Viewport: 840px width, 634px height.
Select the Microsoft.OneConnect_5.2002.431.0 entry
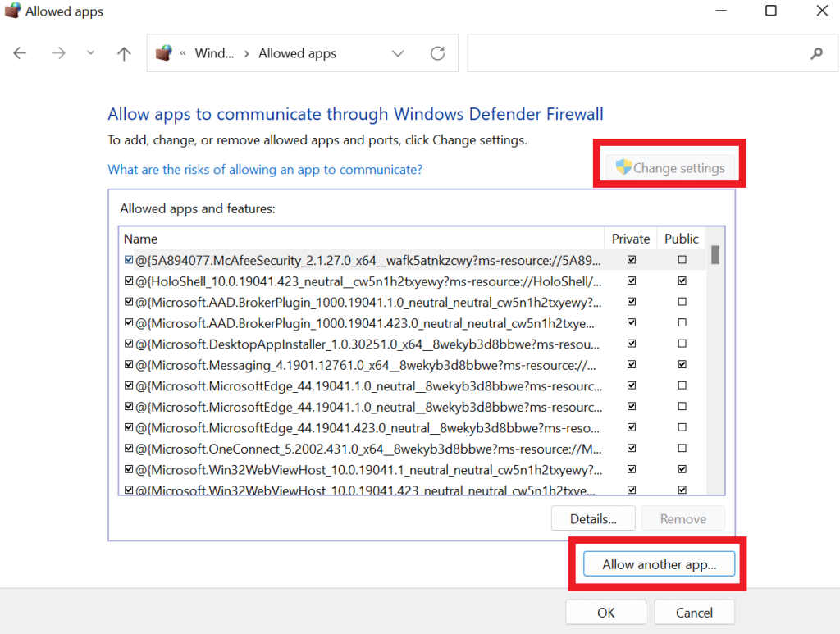368,449
